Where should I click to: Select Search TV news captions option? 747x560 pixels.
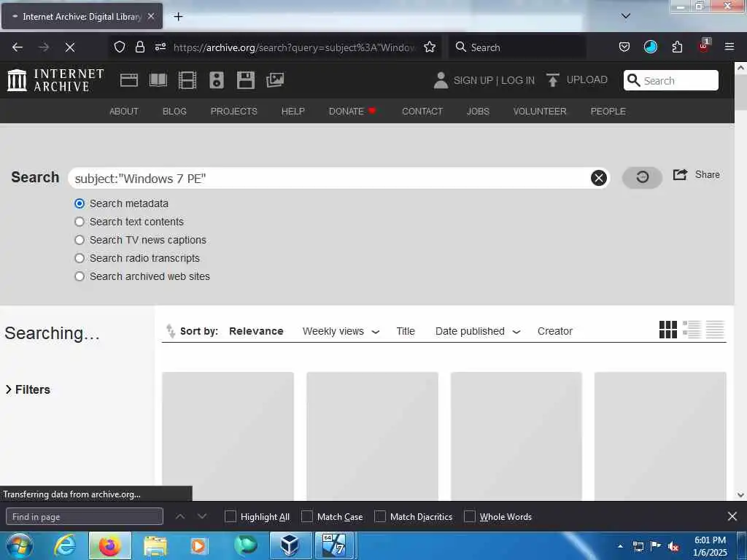pos(80,240)
